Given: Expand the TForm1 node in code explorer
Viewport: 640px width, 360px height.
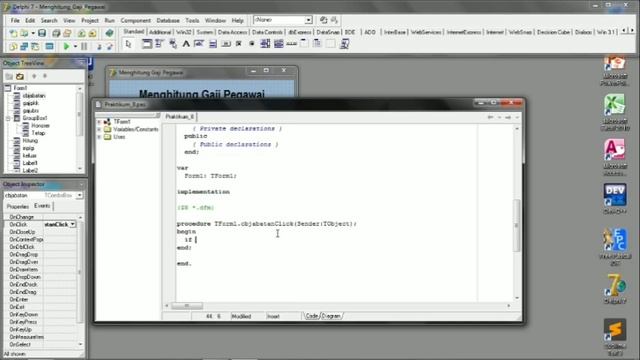Looking at the screenshot, I should coord(99,122).
